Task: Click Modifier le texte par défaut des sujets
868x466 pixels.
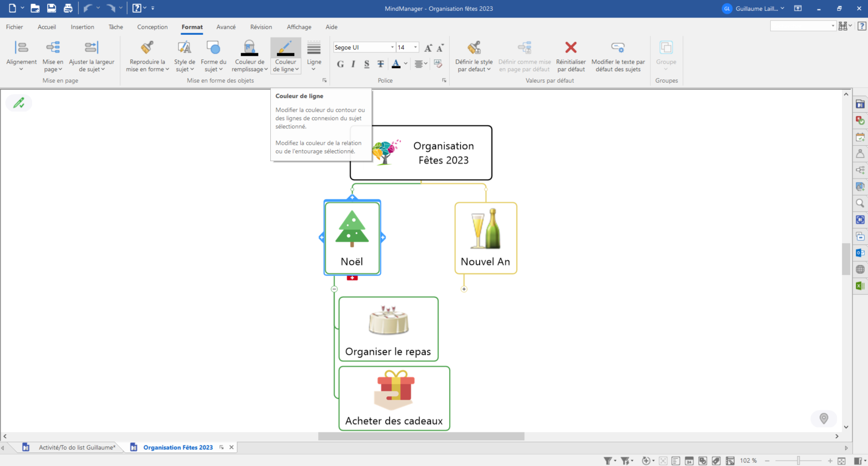Action: point(618,55)
